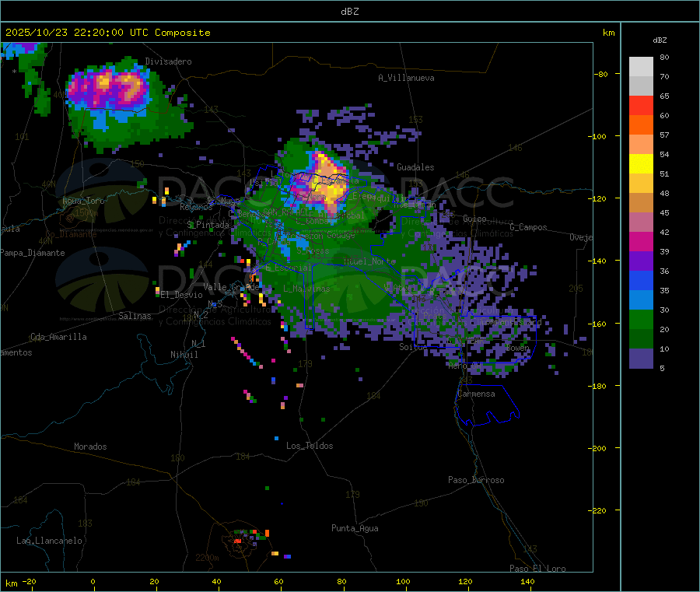Click the '-200' vertical axis tick label

click(599, 448)
